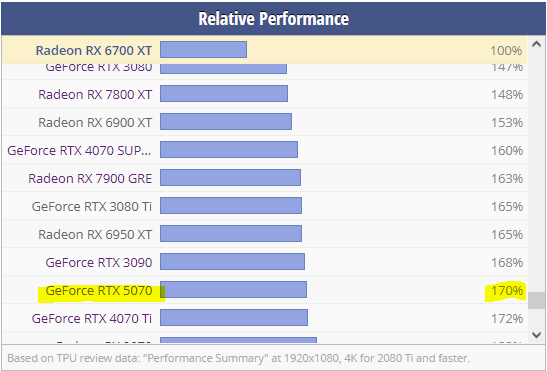Screen dimensions: 547x371
Task: Open the GeForce RTX 4070 SUP... link
Action: click(79, 151)
